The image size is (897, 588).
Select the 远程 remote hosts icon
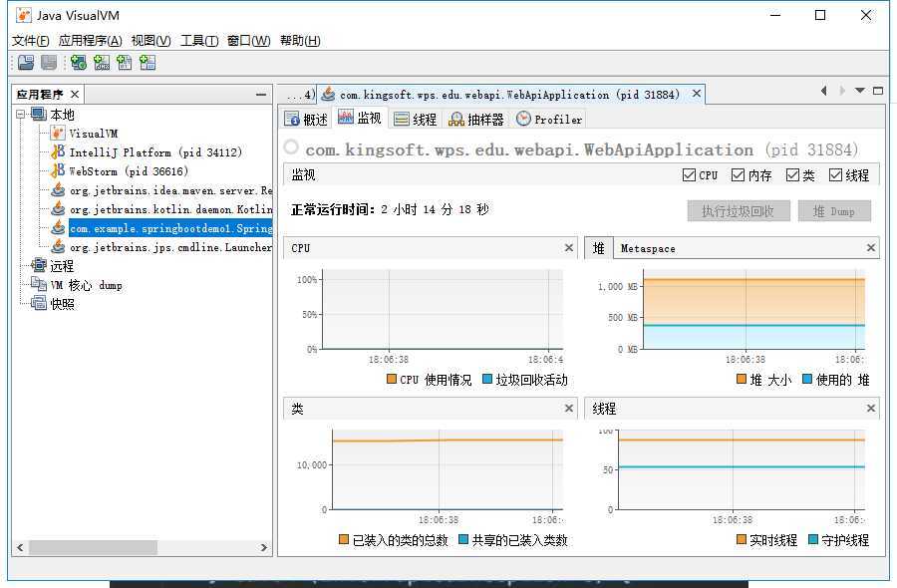[38, 265]
